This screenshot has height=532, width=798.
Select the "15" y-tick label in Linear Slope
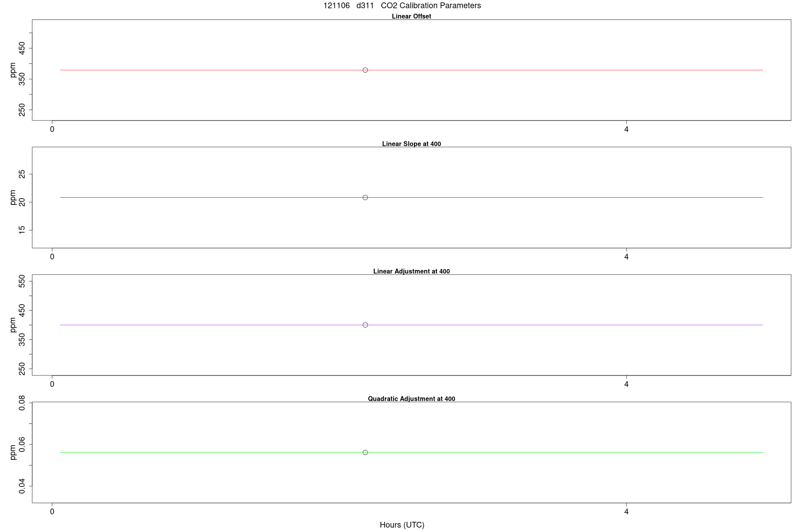[22, 230]
